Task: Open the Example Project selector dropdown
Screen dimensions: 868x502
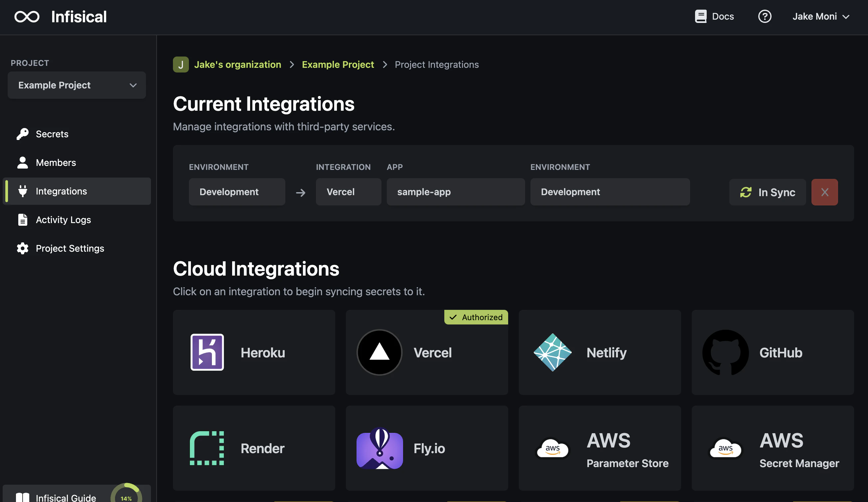Action: (x=77, y=85)
